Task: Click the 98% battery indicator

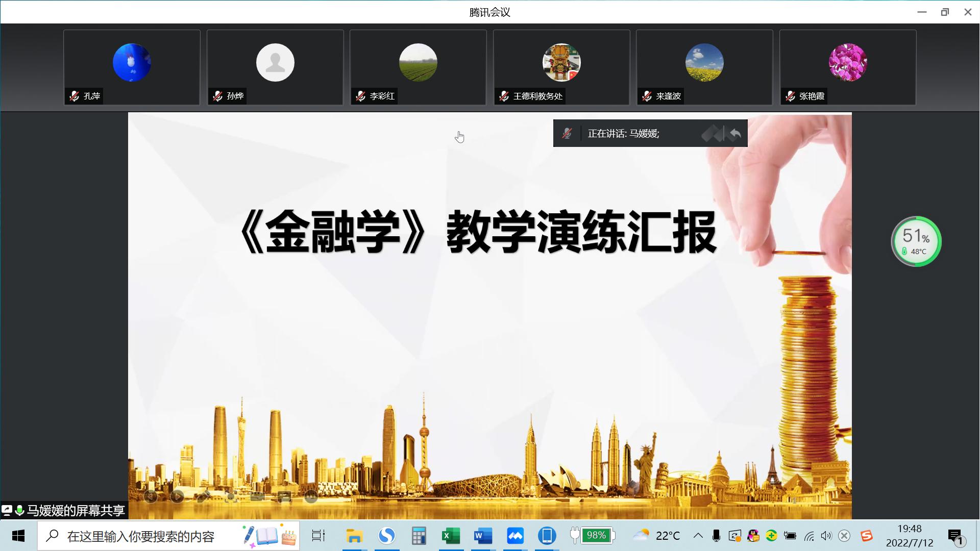Action: tap(593, 535)
